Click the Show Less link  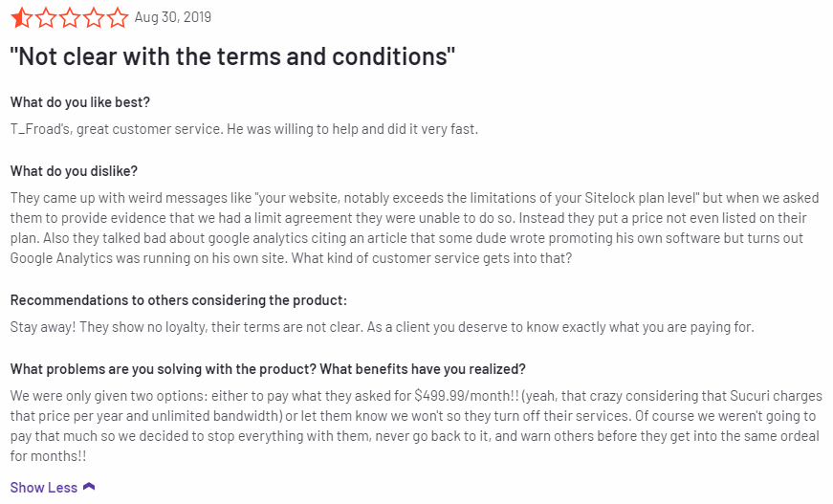[x=44, y=488]
